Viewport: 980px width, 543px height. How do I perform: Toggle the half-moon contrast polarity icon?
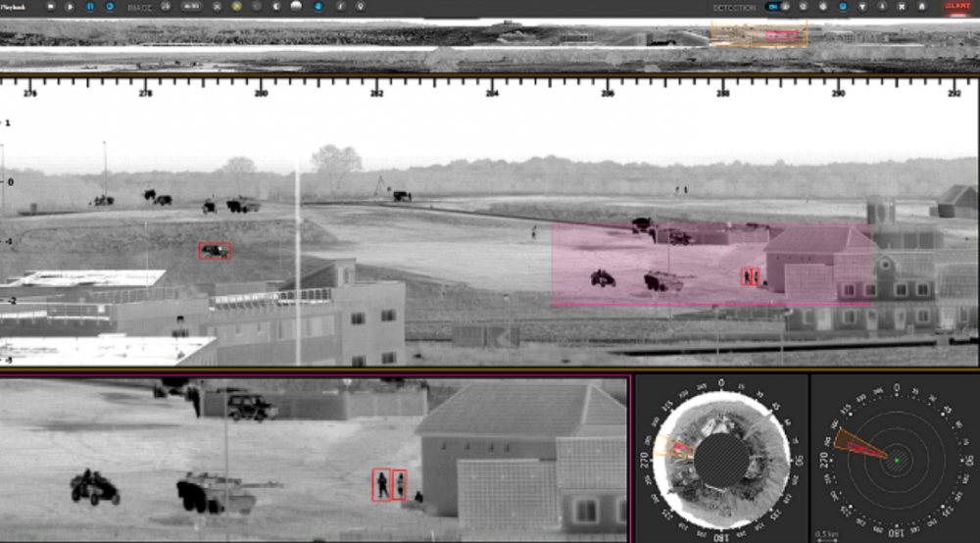tap(275, 6)
